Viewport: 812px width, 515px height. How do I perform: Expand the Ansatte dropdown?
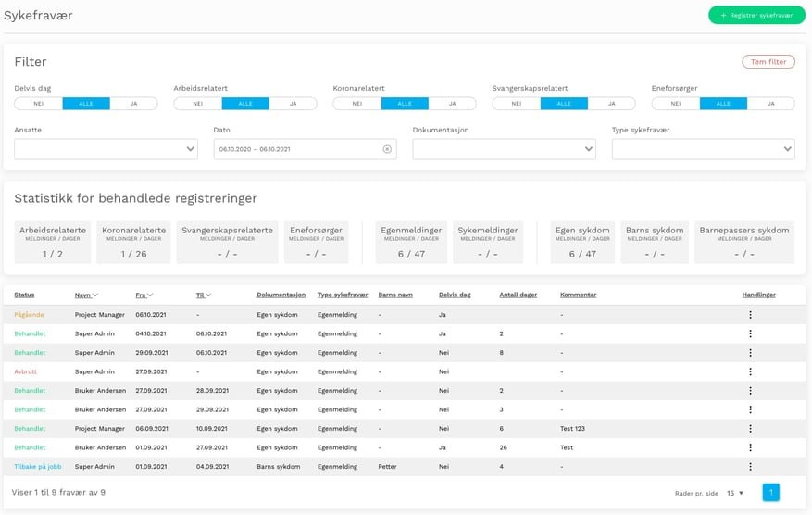[x=191, y=149]
